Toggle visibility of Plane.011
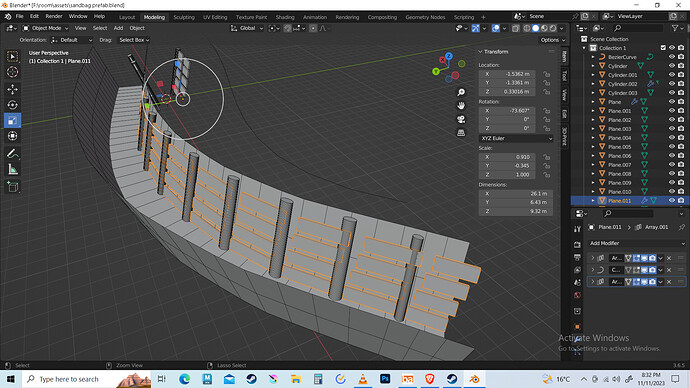690x388 pixels. (672, 200)
